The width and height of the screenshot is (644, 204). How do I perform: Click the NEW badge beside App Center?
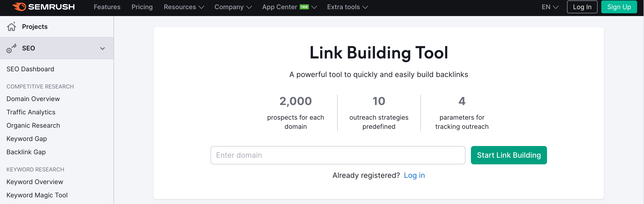[304, 7]
